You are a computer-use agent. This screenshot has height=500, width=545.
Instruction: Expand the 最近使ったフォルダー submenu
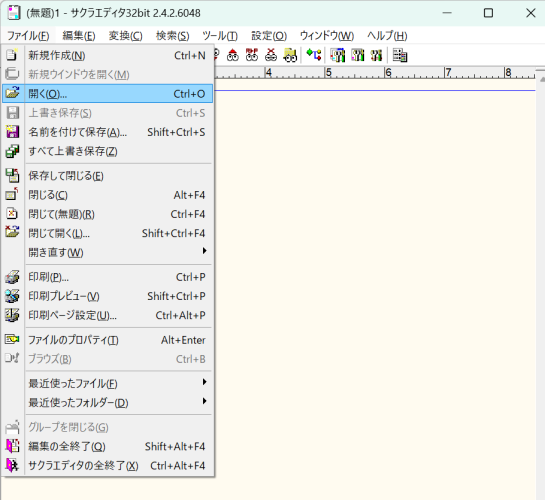click(205, 401)
